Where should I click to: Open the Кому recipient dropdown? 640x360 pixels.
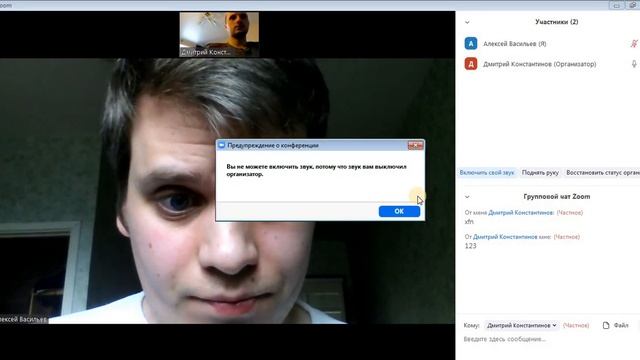click(x=521, y=325)
